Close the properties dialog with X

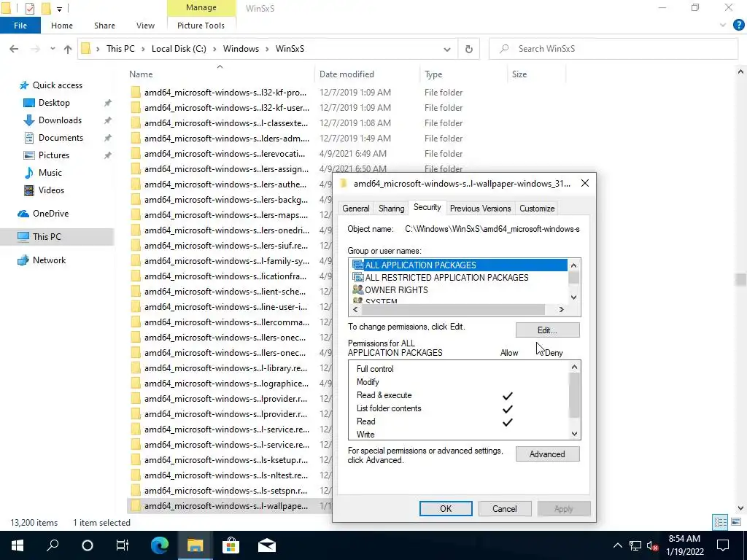585,183
